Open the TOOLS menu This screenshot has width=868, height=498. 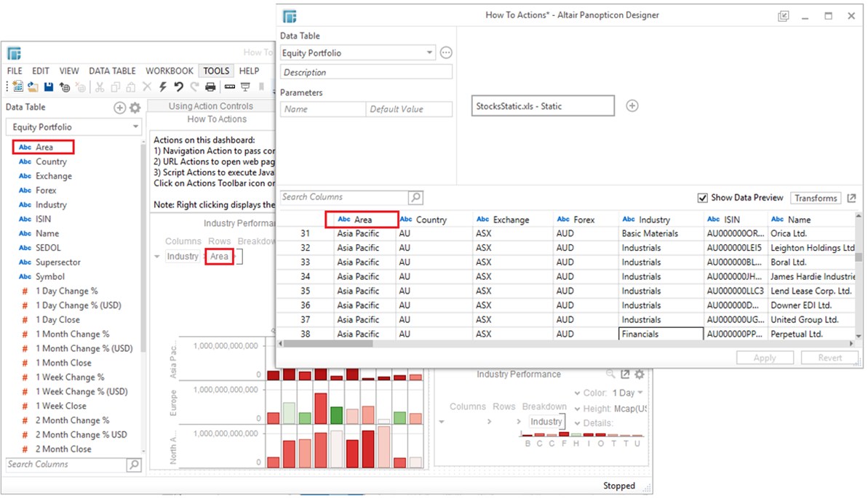[216, 71]
